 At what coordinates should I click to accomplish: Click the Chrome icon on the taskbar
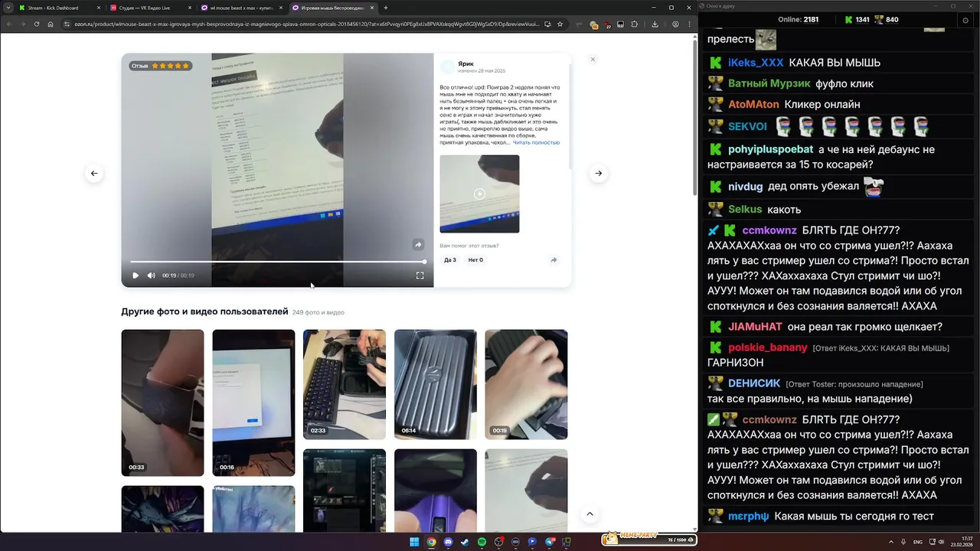click(431, 542)
